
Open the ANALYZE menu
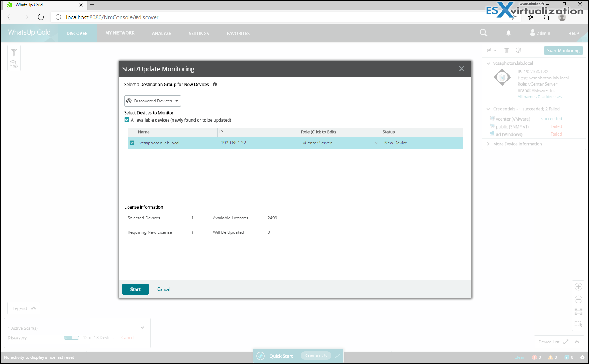point(162,34)
